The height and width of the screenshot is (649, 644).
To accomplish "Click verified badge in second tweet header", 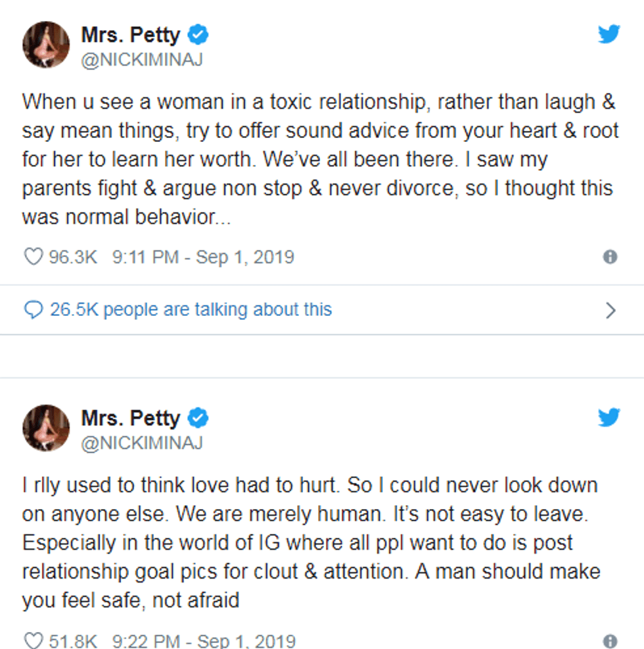I will click(x=198, y=417).
